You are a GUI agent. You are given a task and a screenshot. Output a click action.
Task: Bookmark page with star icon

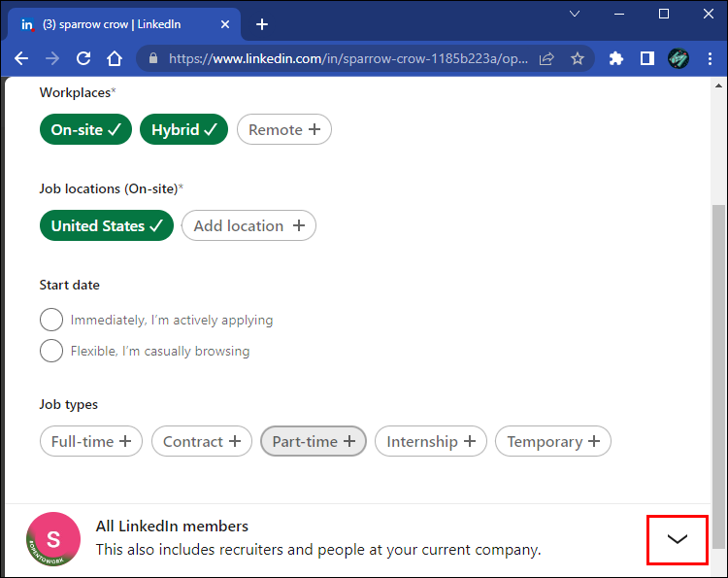(578, 58)
